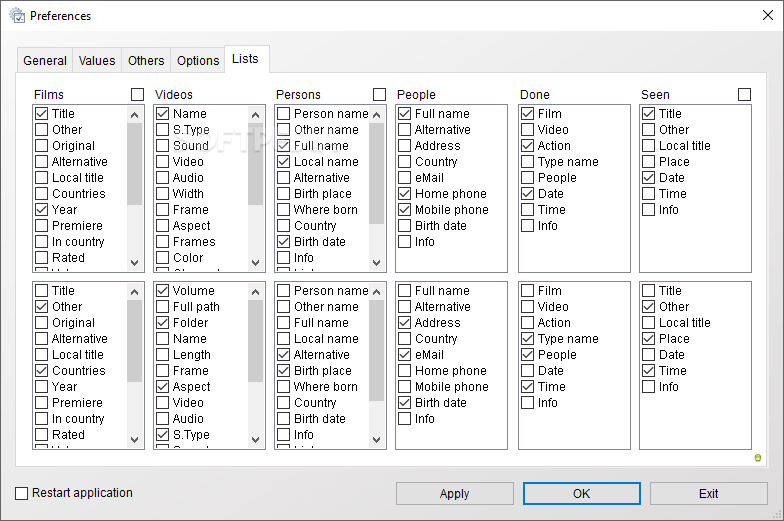Uncheck Home phone in upper People list

404,194
